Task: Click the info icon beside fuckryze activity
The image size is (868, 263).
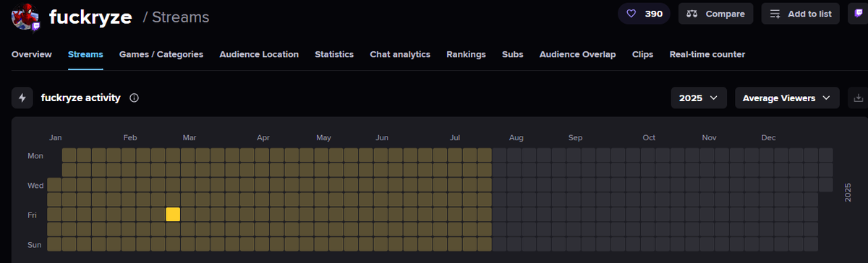Action: (x=134, y=98)
